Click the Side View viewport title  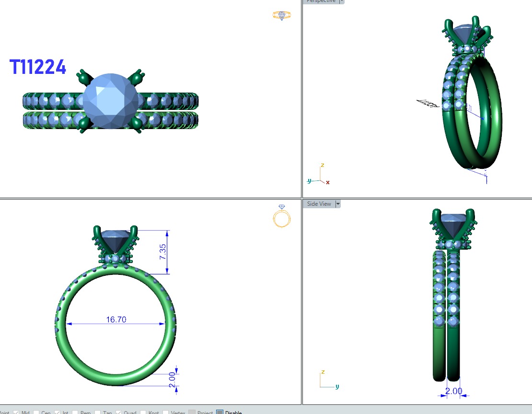[319, 204]
